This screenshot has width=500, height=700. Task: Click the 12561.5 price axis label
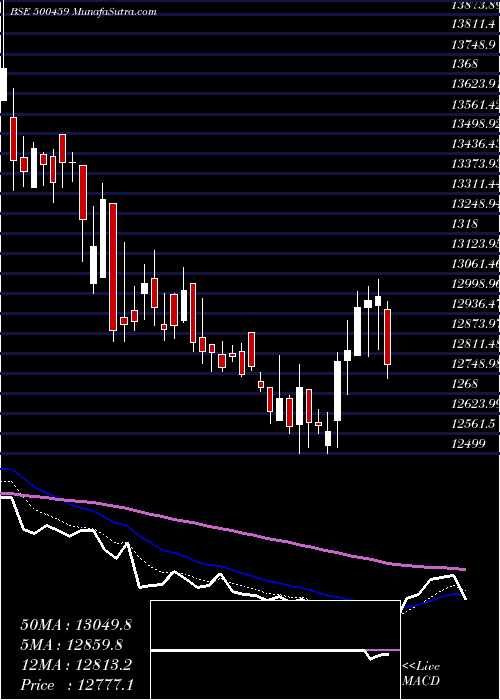(x=473, y=423)
